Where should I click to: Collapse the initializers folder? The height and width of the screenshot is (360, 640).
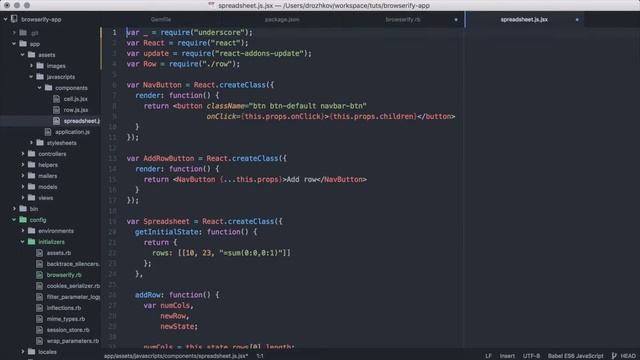pos(23,242)
